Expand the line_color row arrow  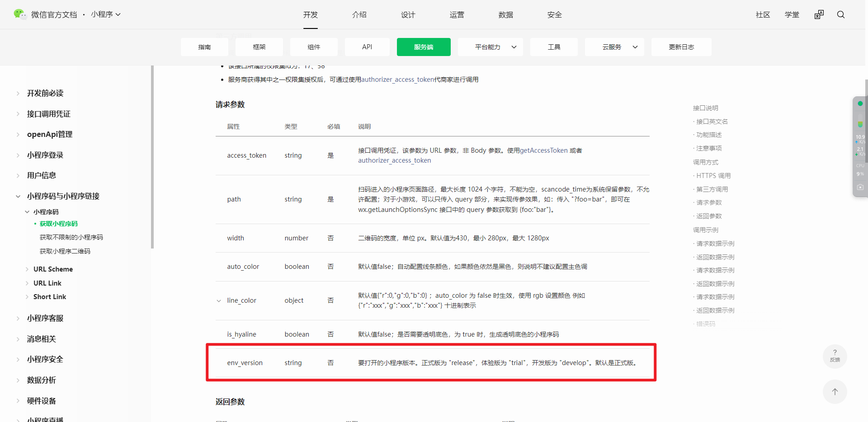(x=219, y=300)
